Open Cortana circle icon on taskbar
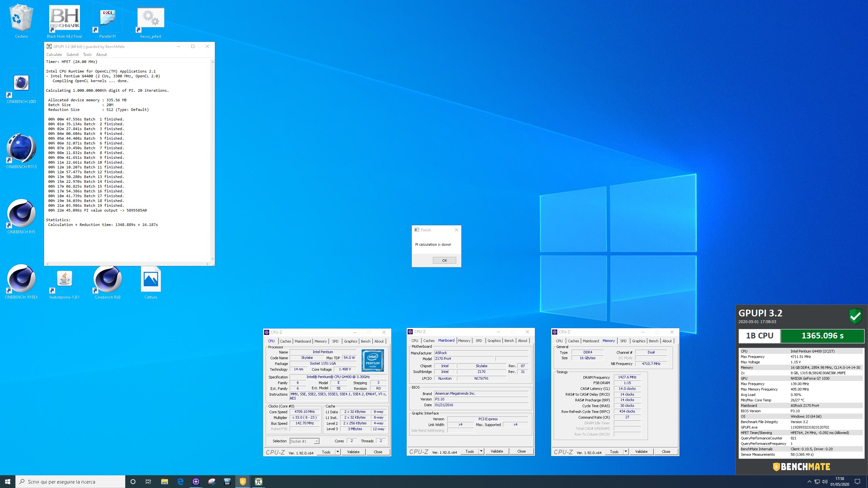This screenshot has height=488, width=868. pos(133,482)
